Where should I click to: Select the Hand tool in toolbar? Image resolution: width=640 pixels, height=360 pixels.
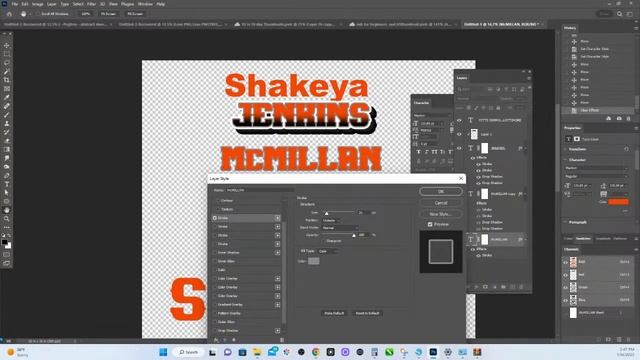coord(7,210)
